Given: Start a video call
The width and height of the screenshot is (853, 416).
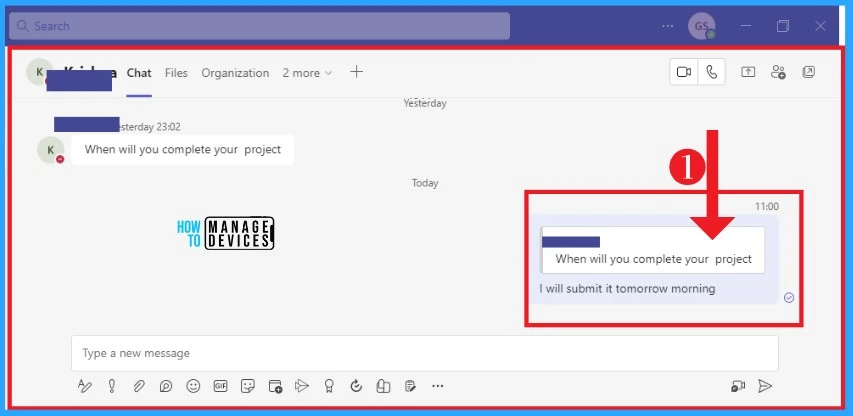Looking at the screenshot, I should (x=684, y=72).
